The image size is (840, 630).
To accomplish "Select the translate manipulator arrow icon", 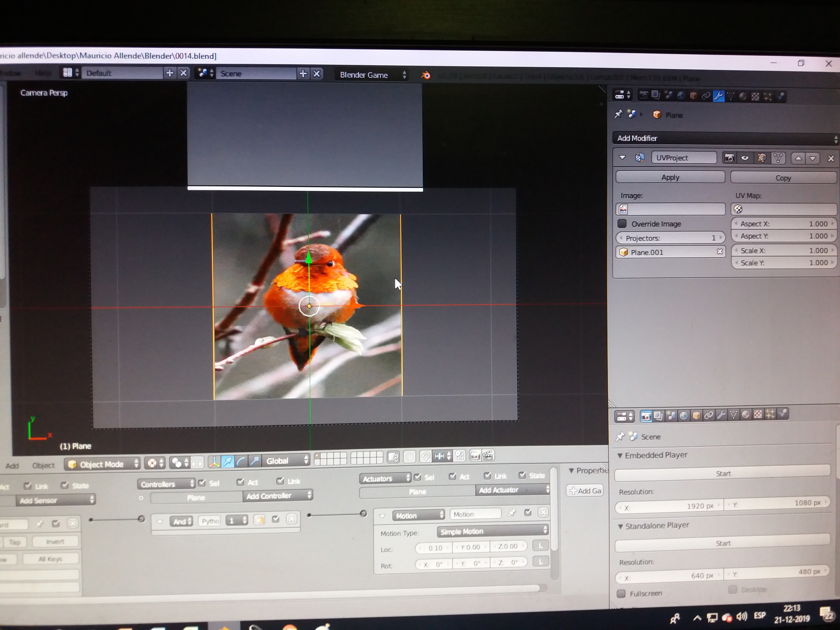I will point(227,461).
